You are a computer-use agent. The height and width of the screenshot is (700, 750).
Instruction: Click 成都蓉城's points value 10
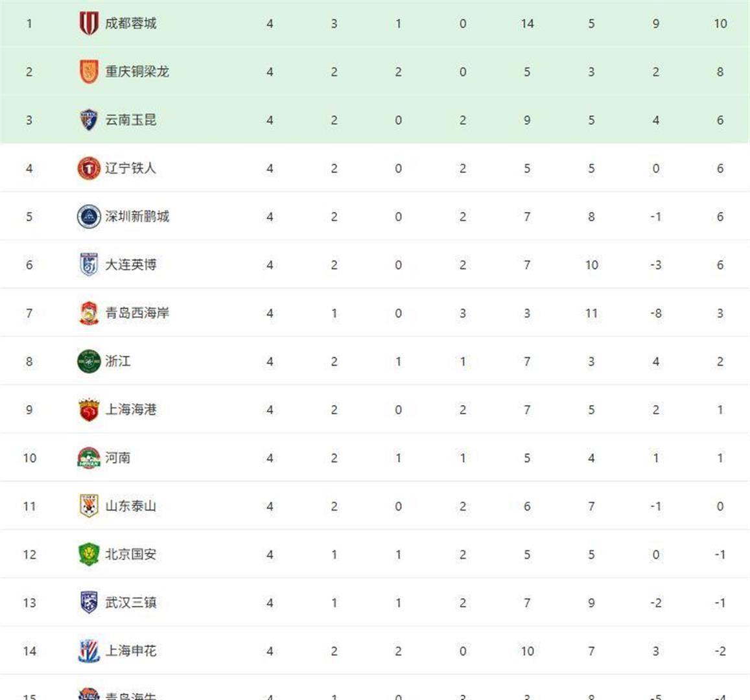pyautogui.click(x=720, y=24)
